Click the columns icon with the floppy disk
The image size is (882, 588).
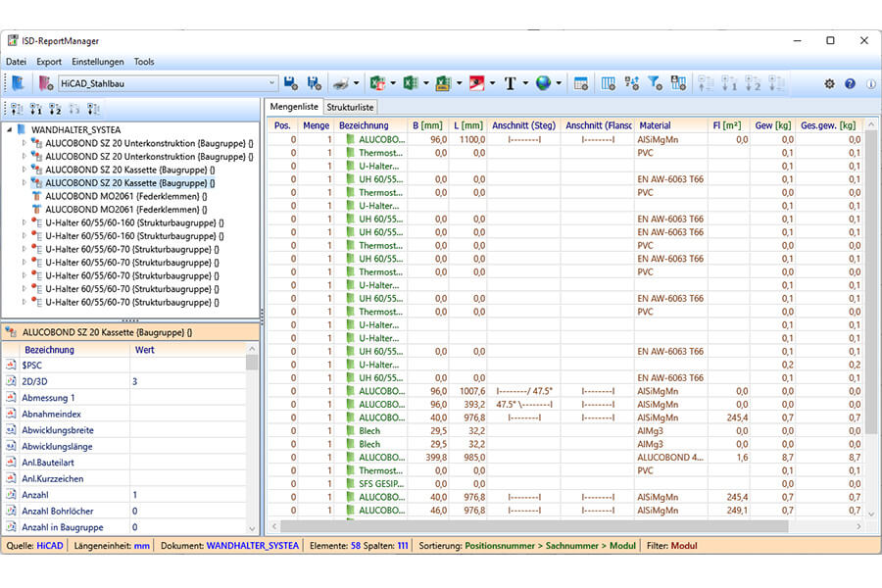[678, 83]
